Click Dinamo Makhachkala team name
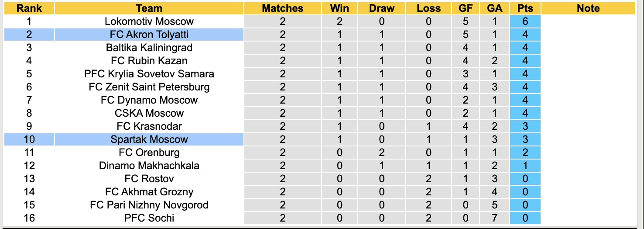 (x=149, y=166)
